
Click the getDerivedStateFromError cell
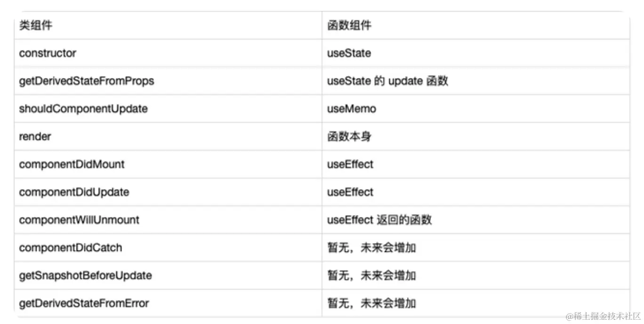[x=84, y=303]
